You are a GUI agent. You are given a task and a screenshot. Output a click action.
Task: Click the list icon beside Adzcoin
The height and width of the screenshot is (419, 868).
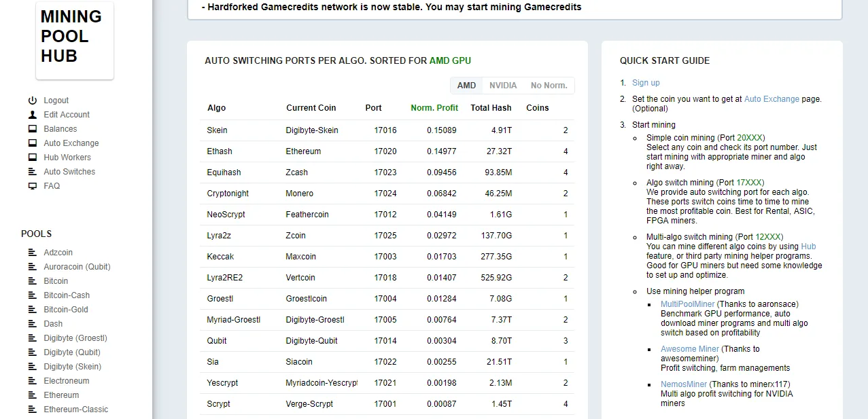click(x=32, y=253)
